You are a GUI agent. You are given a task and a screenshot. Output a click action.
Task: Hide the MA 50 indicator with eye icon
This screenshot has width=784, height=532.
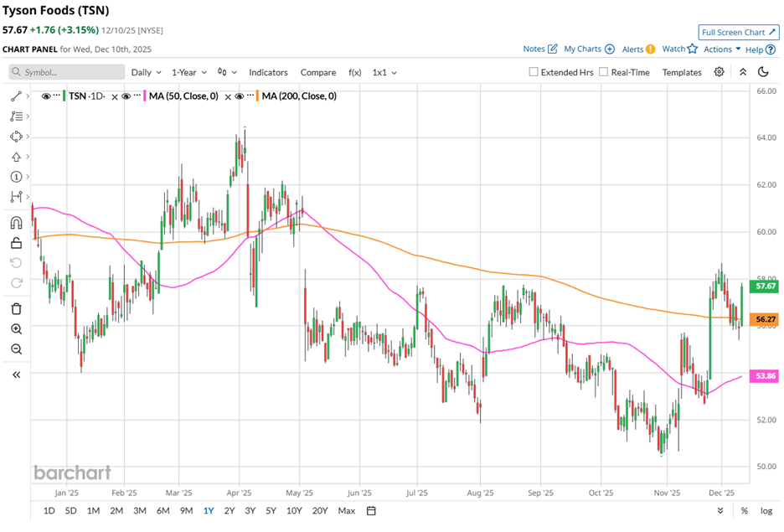(126, 96)
